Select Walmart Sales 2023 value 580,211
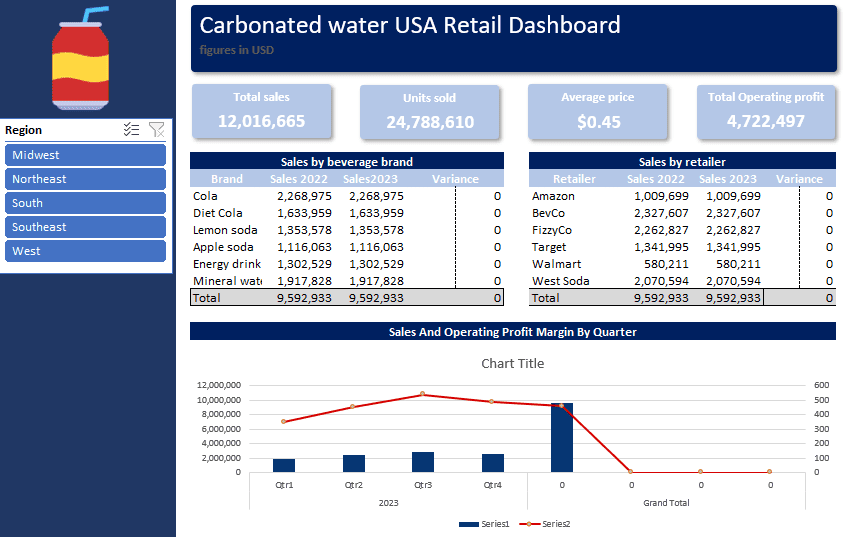Viewport: 845px width, 537px height. [738, 264]
